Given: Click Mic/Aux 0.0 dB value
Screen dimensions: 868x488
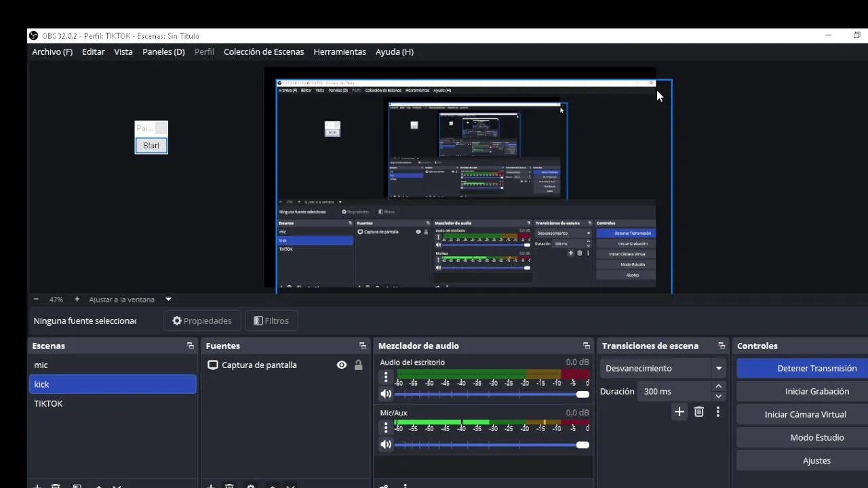Looking at the screenshot, I should pos(578,413).
